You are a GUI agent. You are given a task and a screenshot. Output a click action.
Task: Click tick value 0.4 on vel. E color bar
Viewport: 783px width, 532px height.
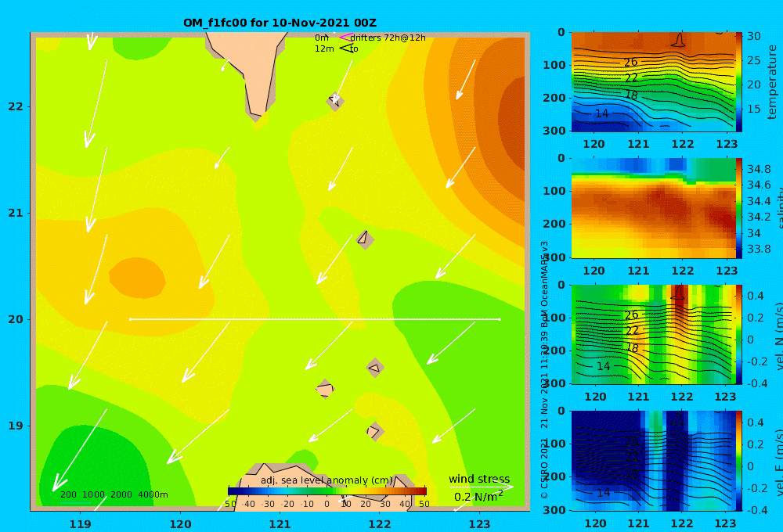(x=756, y=422)
